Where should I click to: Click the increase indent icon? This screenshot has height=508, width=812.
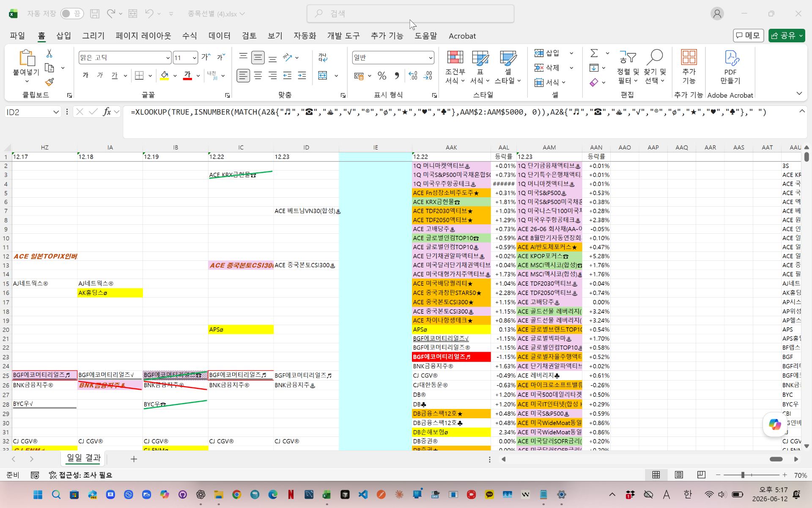[302, 76]
